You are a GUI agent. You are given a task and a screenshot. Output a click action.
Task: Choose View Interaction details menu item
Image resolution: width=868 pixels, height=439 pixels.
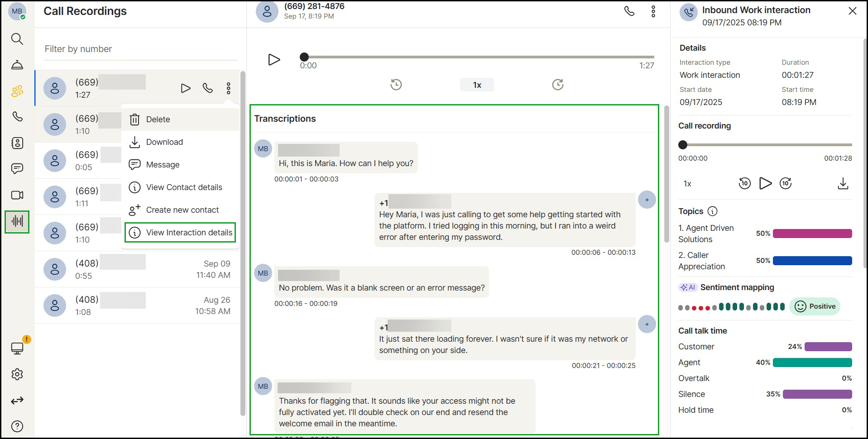tap(189, 233)
